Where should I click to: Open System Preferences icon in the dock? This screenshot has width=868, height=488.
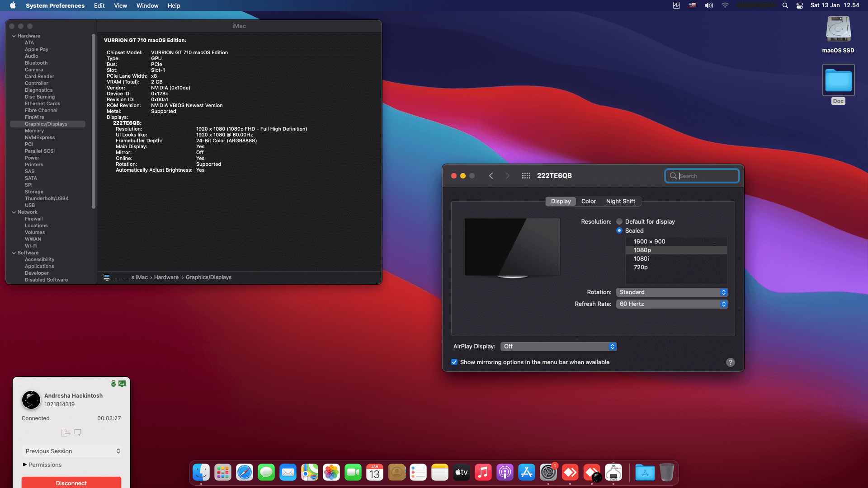(x=548, y=473)
